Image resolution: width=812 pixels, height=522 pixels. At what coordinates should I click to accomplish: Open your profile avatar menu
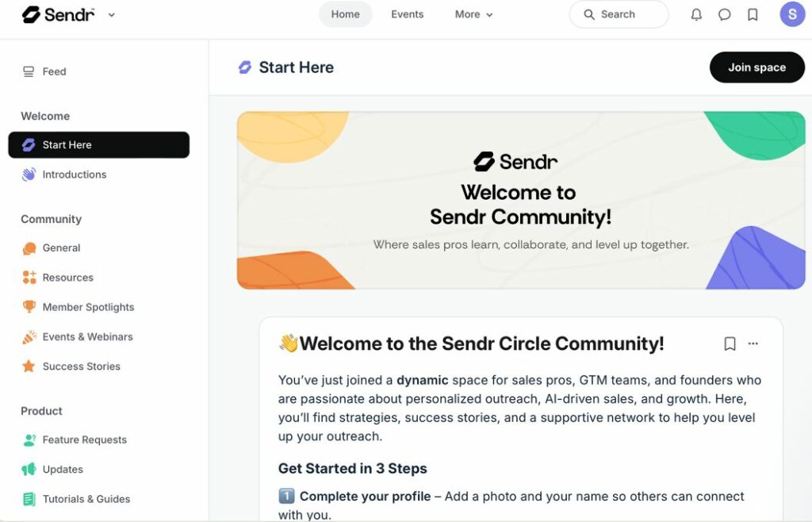coord(791,13)
